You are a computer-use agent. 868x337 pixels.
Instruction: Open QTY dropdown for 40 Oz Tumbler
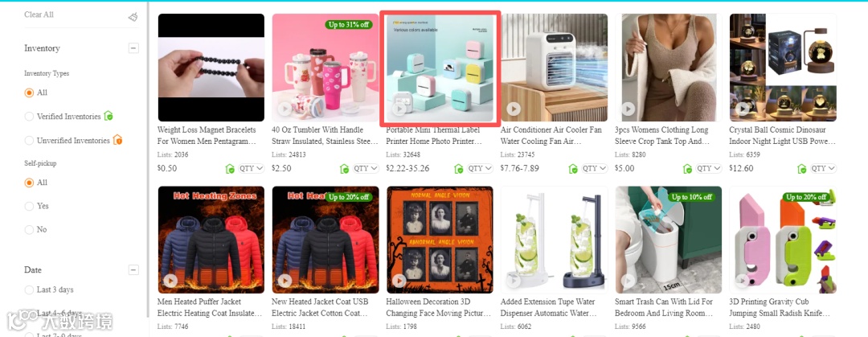pyautogui.click(x=366, y=169)
